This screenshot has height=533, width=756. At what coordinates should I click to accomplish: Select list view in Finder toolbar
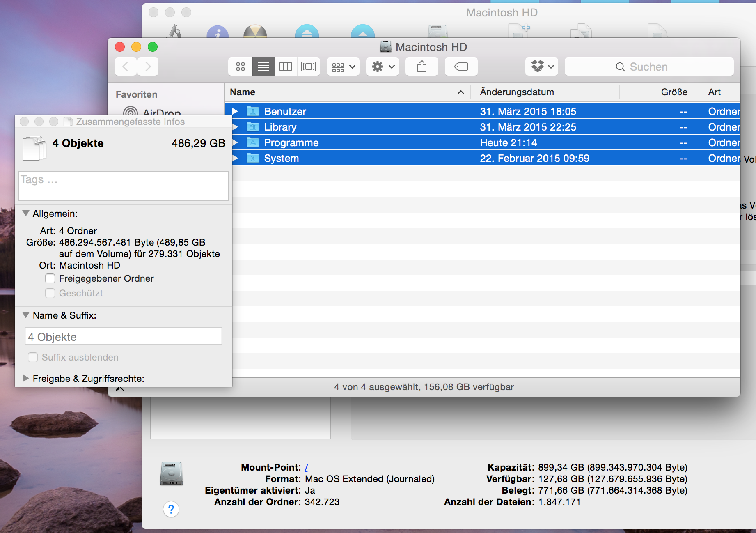[x=263, y=67]
